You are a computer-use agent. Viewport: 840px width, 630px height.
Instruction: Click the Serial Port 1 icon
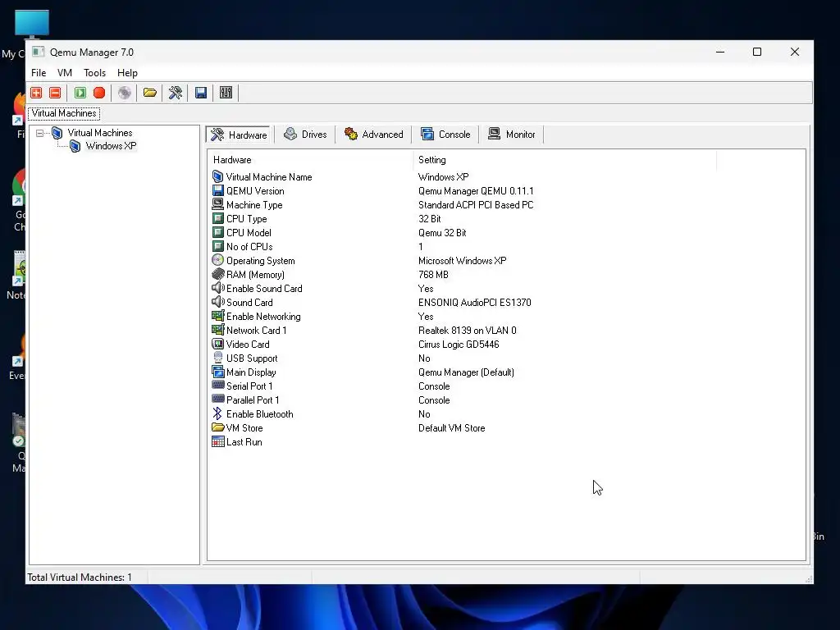tap(217, 386)
